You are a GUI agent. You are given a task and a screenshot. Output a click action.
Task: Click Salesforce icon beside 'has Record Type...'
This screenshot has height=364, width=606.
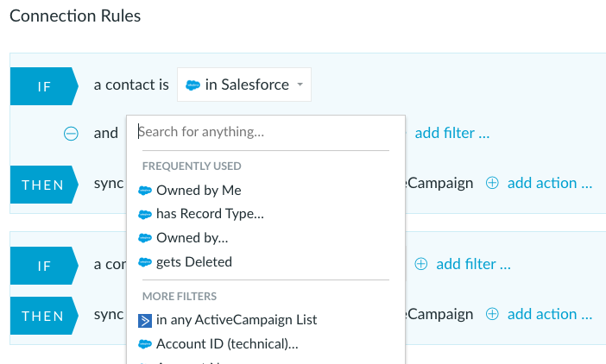point(145,215)
